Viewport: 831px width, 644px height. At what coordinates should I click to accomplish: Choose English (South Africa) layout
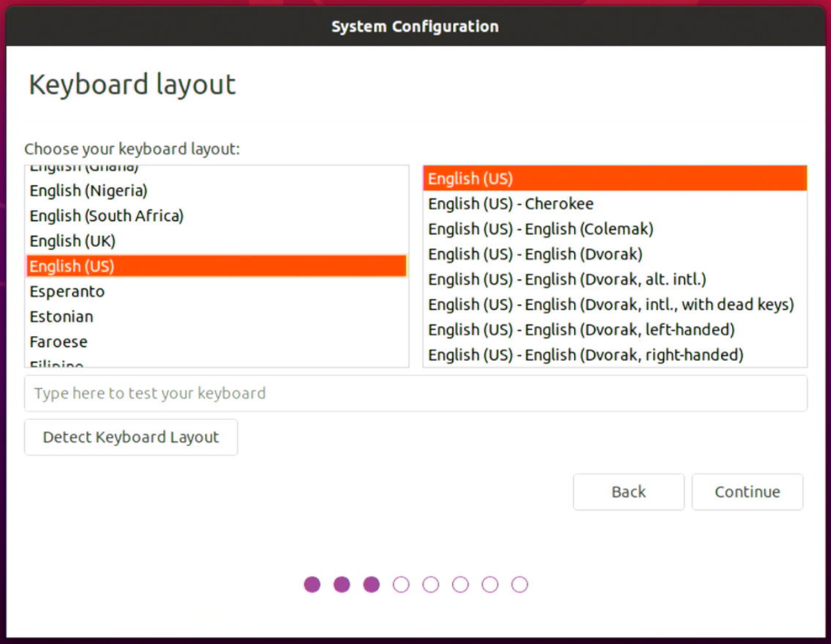[107, 216]
